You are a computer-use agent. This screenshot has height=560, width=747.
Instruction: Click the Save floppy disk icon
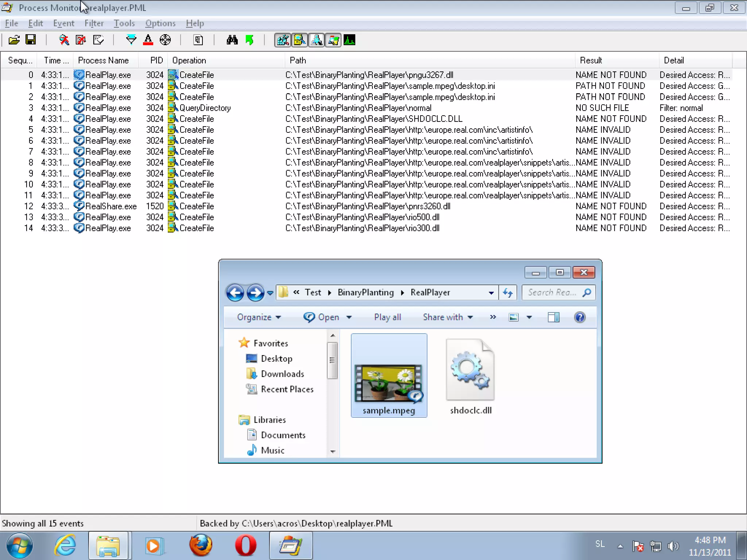click(x=31, y=40)
